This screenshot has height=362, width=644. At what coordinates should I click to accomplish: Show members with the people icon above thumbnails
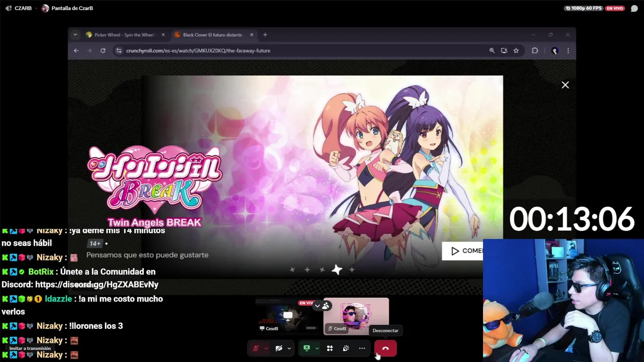tap(326, 306)
